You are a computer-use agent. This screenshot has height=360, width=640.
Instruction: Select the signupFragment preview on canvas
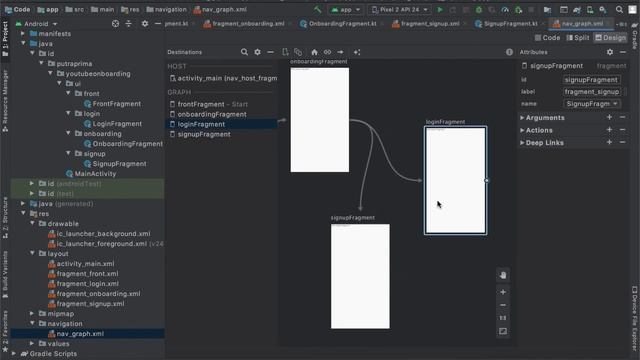(360, 276)
